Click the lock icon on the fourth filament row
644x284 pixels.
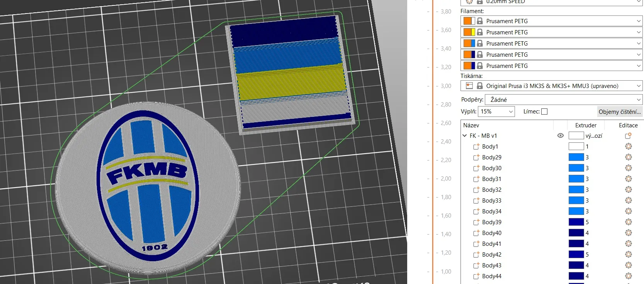480,54
